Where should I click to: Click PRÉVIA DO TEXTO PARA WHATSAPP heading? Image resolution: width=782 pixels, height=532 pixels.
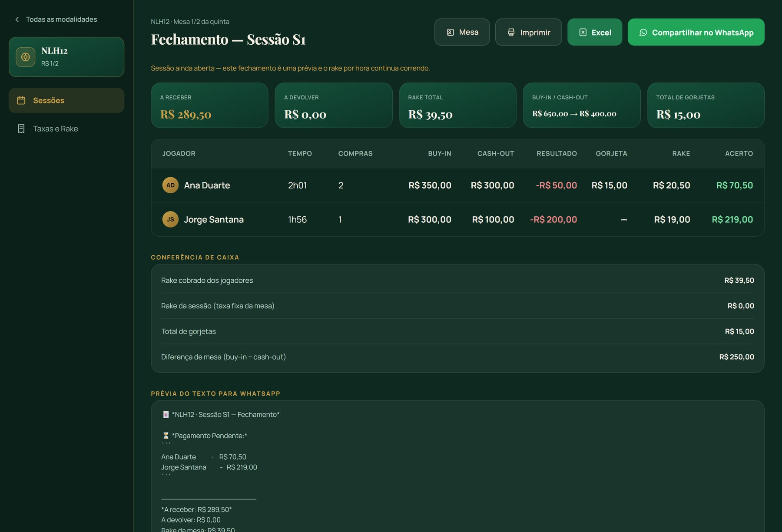tap(215, 394)
